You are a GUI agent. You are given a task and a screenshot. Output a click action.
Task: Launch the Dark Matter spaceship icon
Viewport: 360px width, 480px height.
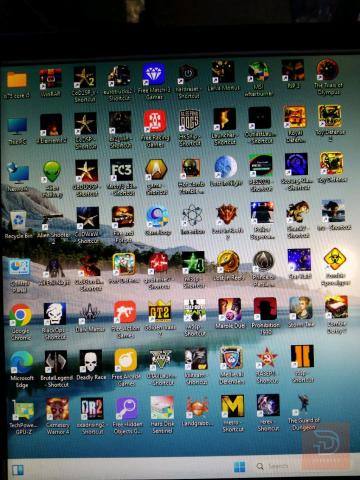(89, 313)
